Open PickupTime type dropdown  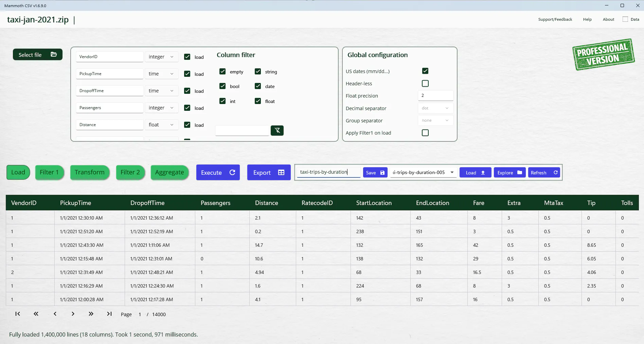point(161,74)
